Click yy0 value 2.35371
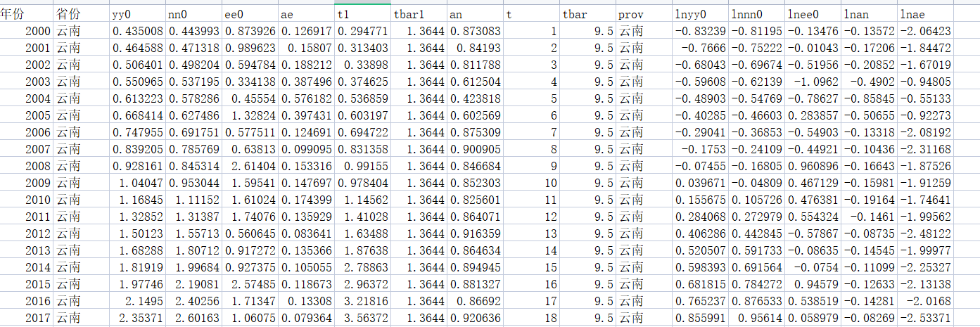The image size is (980, 327). coord(138,318)
